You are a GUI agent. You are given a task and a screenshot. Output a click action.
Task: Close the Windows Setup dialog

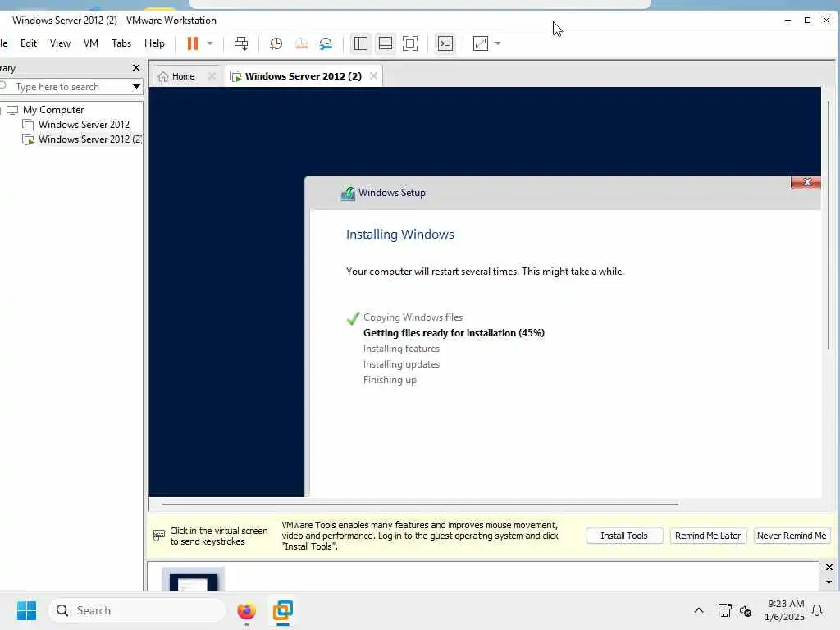806,182
